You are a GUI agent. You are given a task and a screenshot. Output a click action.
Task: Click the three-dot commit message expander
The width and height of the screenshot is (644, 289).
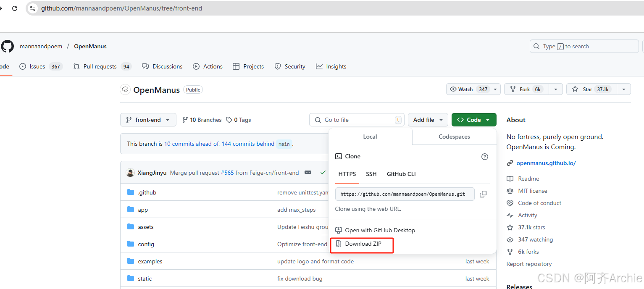point(308,173)
